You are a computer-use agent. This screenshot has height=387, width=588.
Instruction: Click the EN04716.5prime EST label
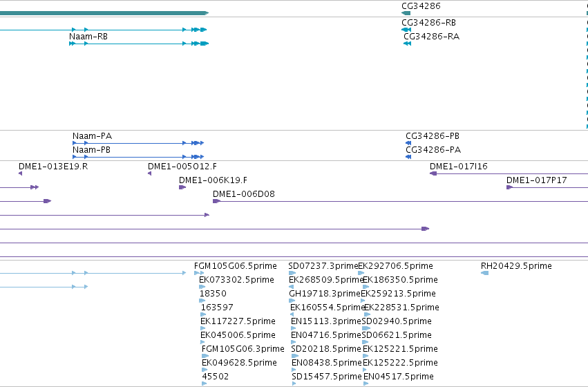tap(326, 335)
